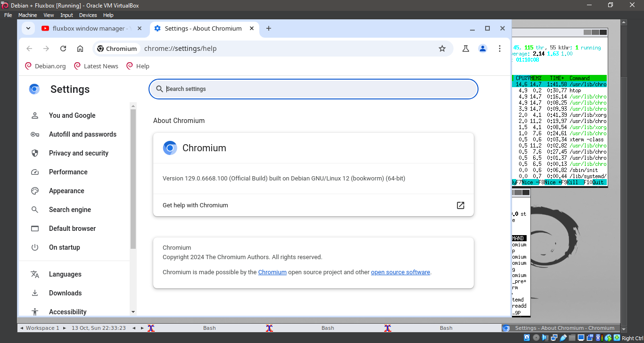Go to next workspace arrow in Fluxbox toolbar
Screen dimensions: 644x343
tap(65, 328)
